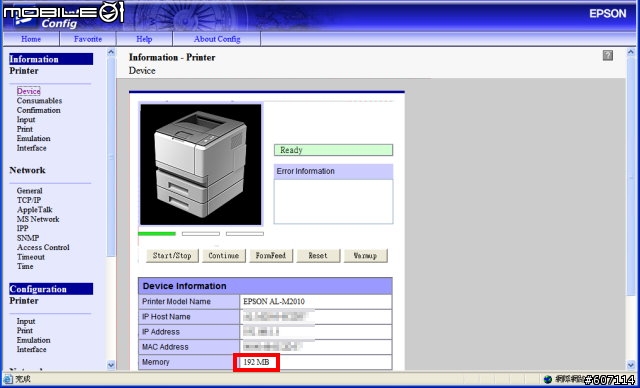
Task: Open Access Control settings
Action: 43,247
